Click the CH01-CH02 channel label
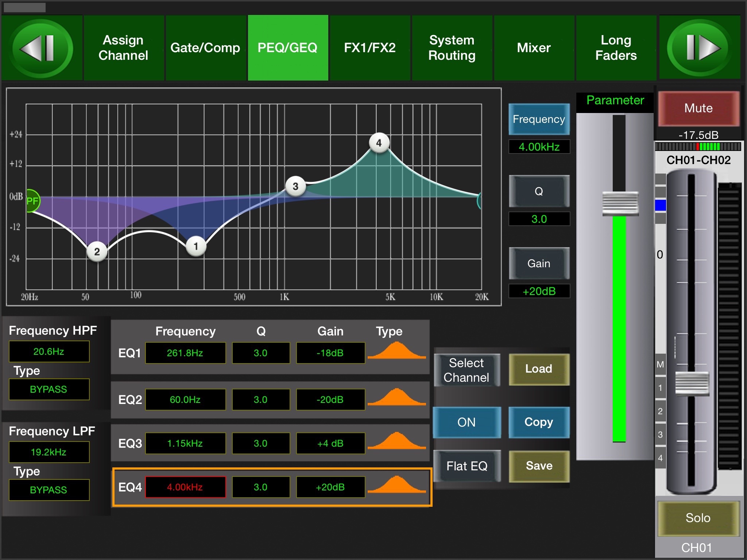747x560 pixels. (698, 160)
